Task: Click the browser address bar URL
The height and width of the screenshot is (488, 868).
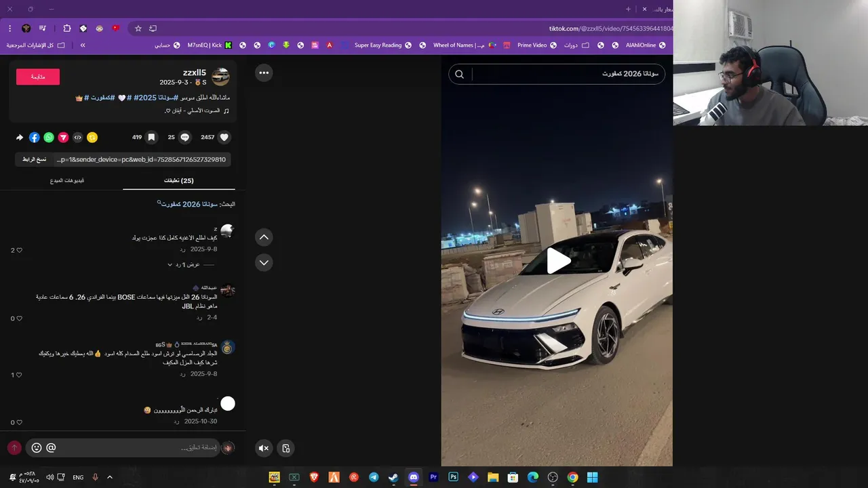Action: [x=610, y=28]
